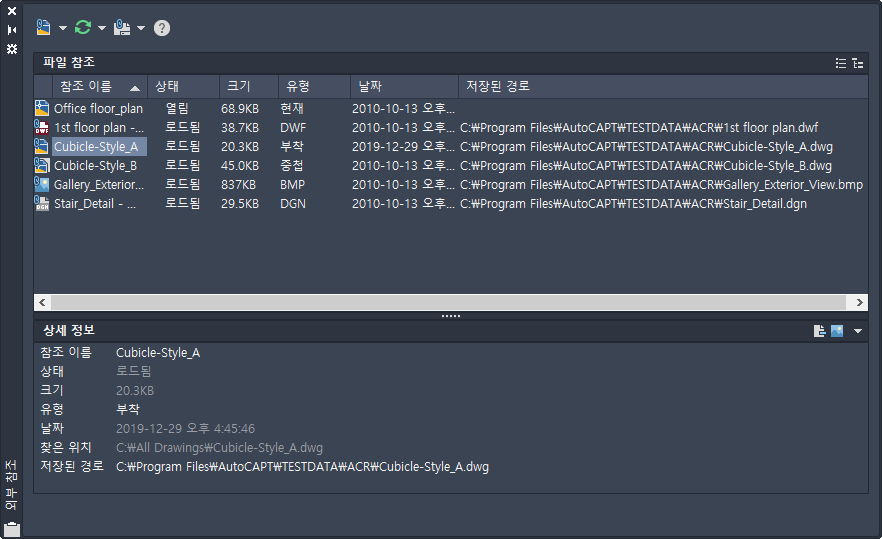Click the Office floor_plan drawing icon
882x539 pixels.
42,108
